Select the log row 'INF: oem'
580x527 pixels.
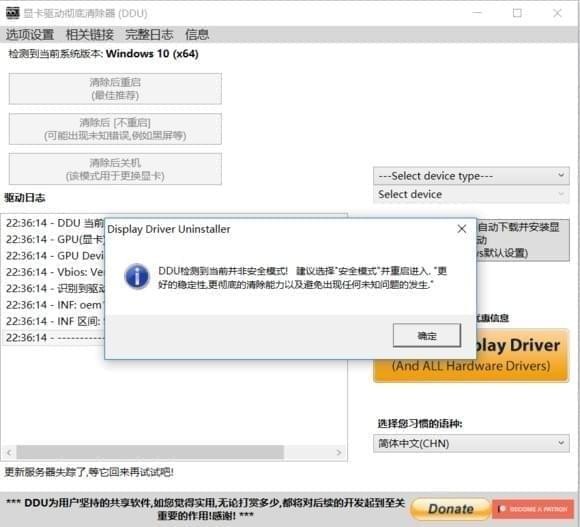(54, 305)
